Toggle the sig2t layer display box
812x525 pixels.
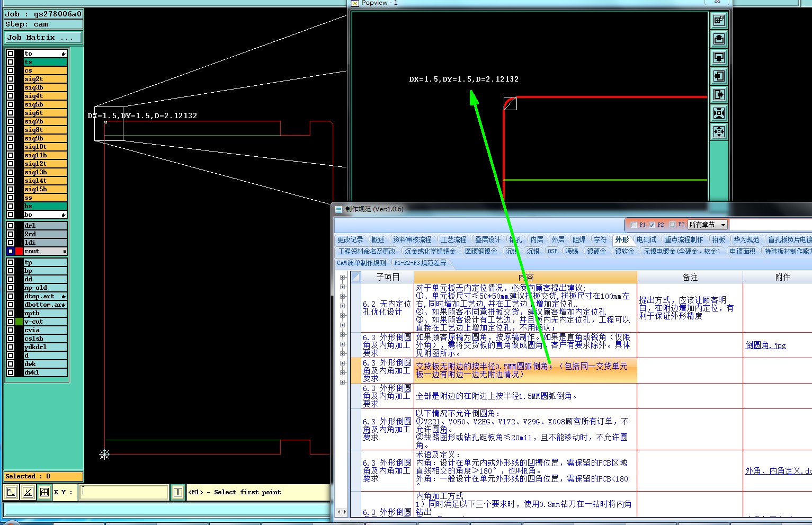coord(11,79)
